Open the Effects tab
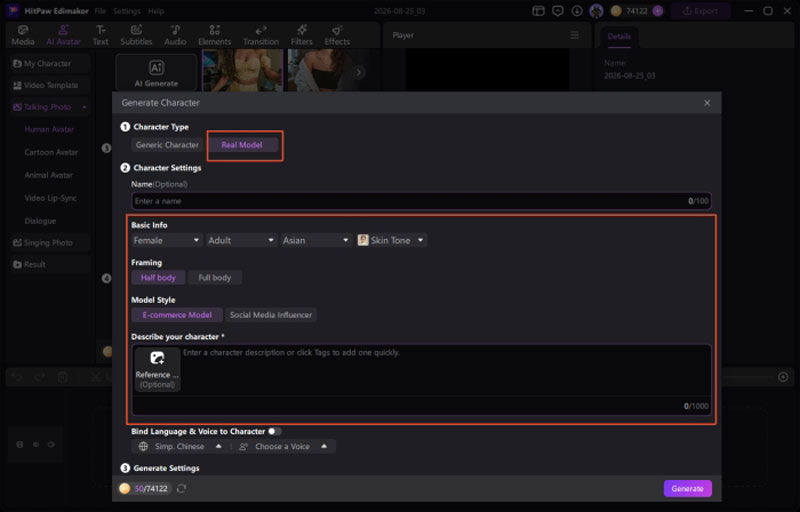Image resolution: width=800 pixels, height=512 pixels. pos(337,35)
